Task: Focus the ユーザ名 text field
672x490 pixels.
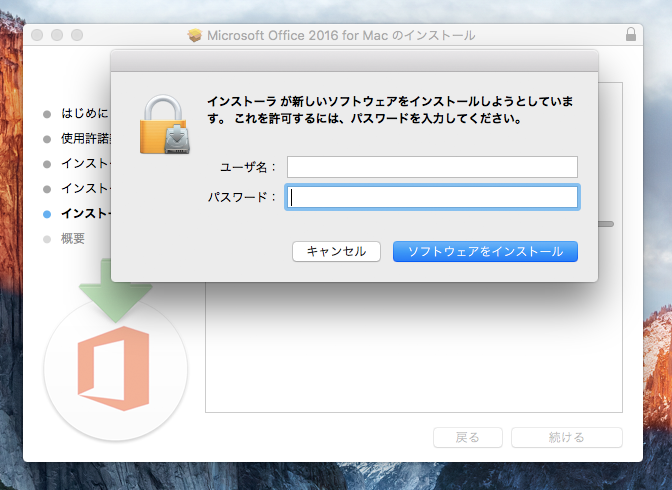Action: point(432,167)
